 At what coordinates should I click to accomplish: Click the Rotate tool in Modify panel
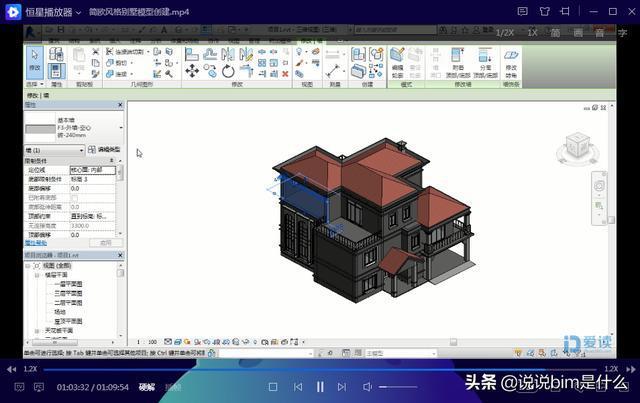[228, 71]
